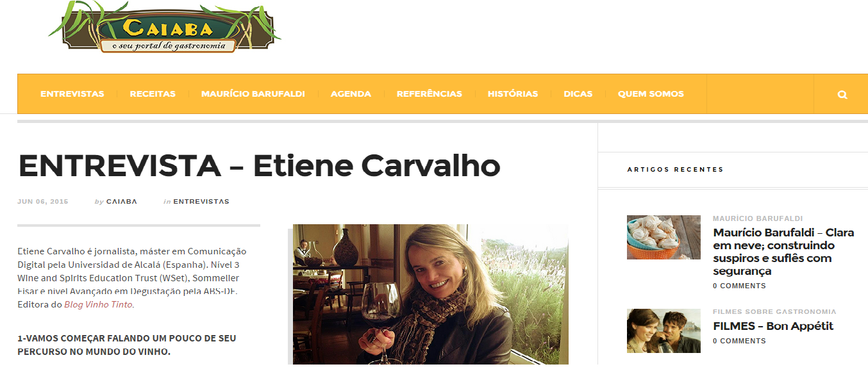Open Referências from the navigation
The height and width of the screenshot is (369, 868).
click(429, 94)
